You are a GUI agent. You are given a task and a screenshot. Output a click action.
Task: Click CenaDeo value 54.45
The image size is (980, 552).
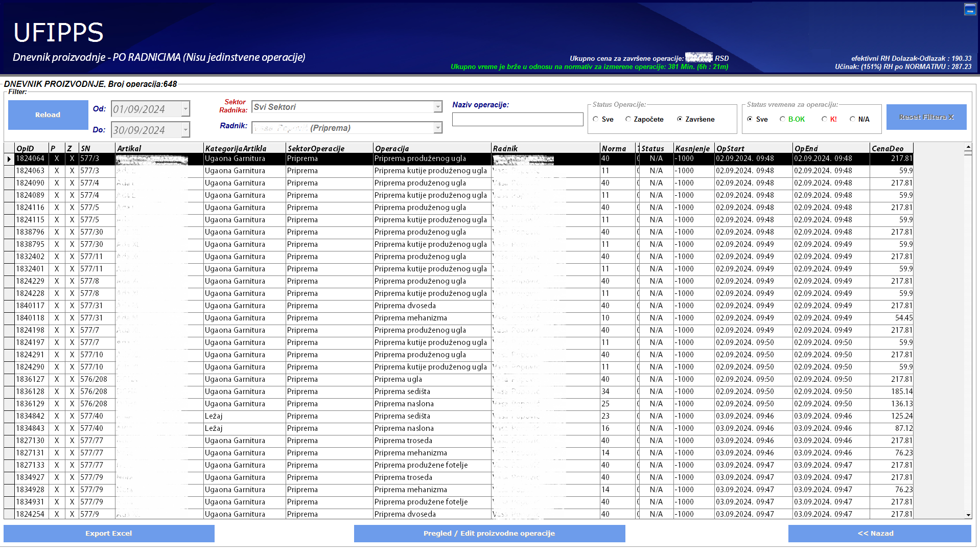891,318
